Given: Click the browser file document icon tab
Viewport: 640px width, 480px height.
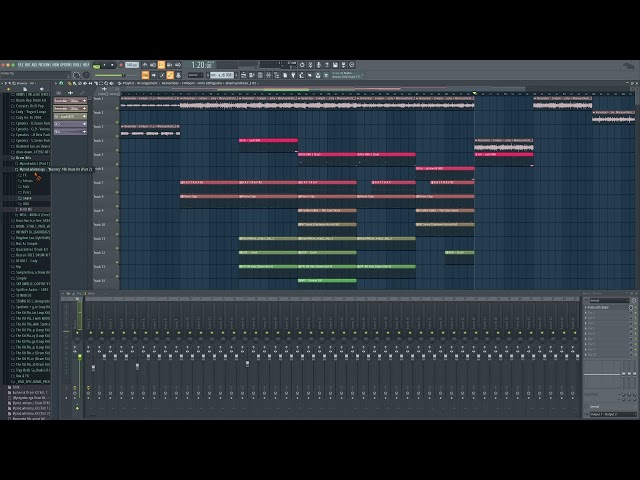Looking at the screenshot, I should [x=25, y=89].
